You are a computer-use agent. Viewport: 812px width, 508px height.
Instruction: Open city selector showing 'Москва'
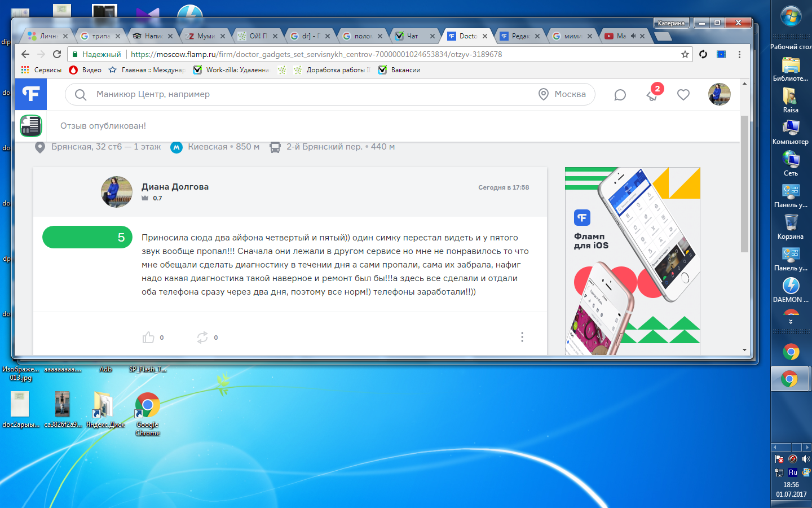[562, 94]
